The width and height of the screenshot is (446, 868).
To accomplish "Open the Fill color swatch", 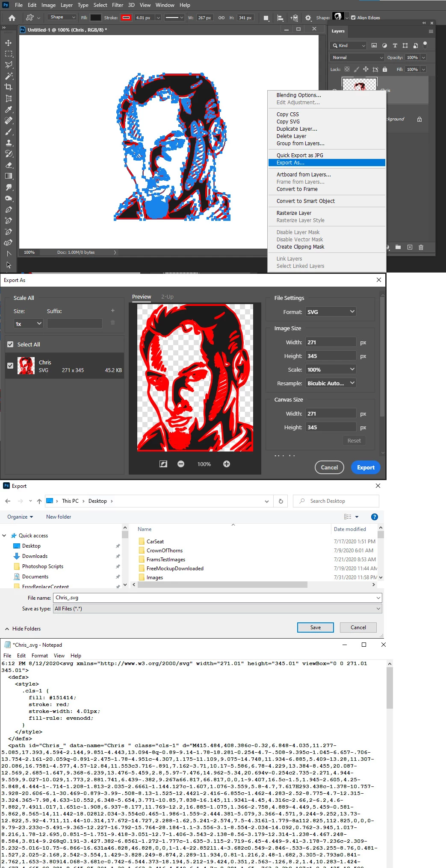I will click(96, 18).
